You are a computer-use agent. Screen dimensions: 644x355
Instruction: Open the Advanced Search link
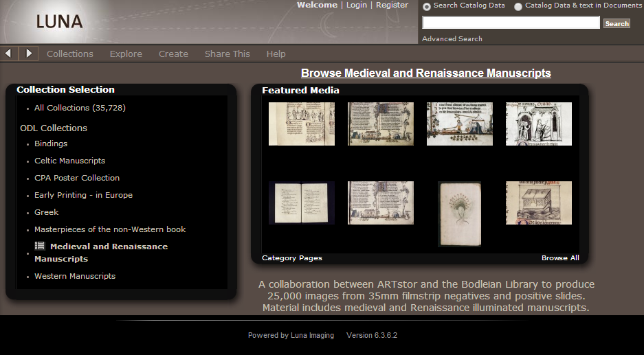[452, 38]
